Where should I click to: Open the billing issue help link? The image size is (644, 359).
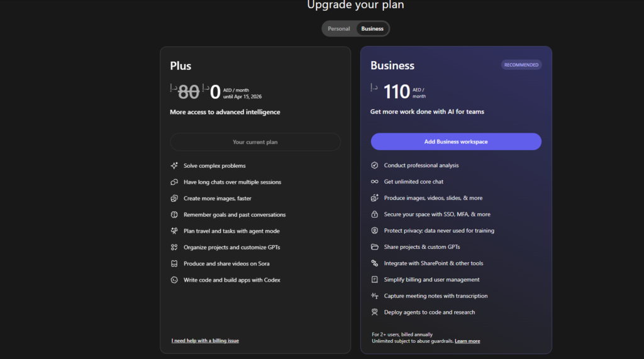point(205,341)
